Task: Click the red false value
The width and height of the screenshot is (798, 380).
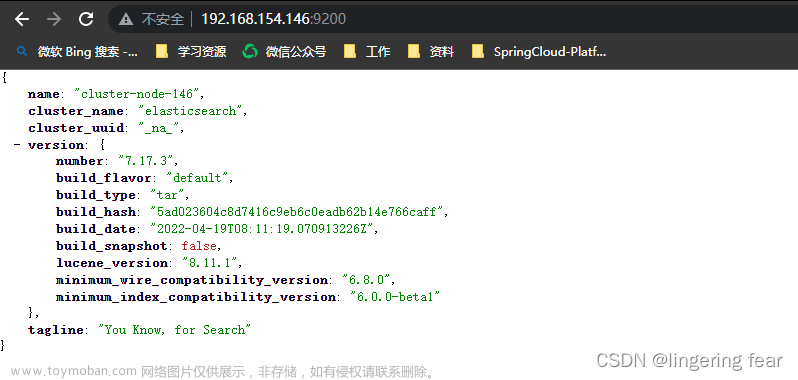Action: pyautogui.click(x=199, y=246)
